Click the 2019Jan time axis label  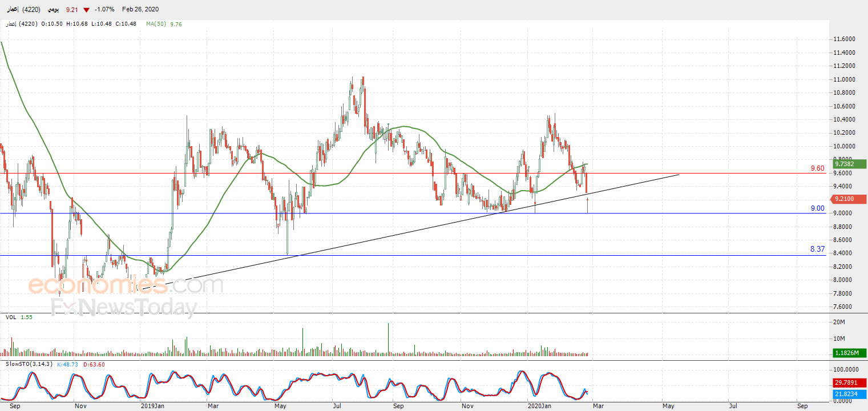point(152,406)
